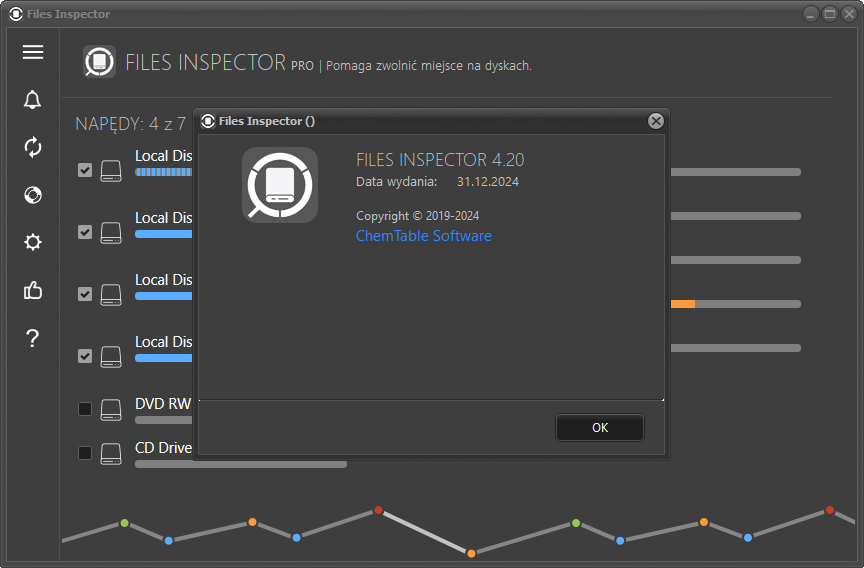
Task: Open help question mark icon
Action: [x=33, y=338]
